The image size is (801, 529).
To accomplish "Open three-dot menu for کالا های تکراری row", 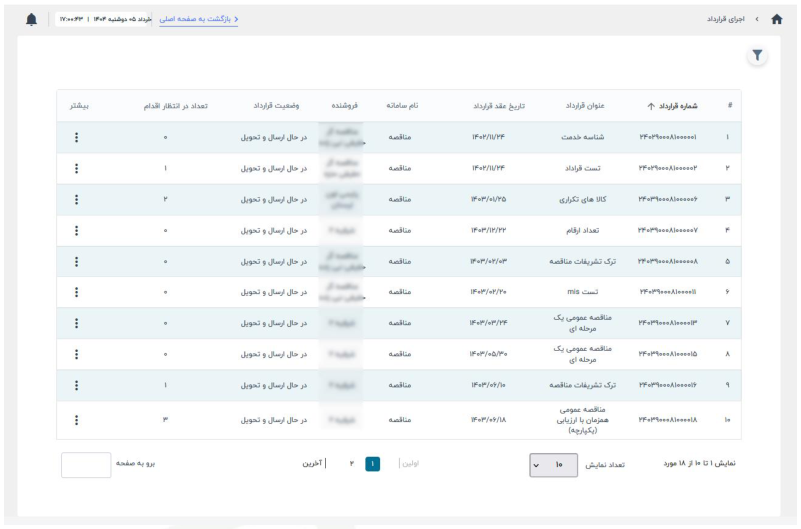I will (x=77, y=200).
